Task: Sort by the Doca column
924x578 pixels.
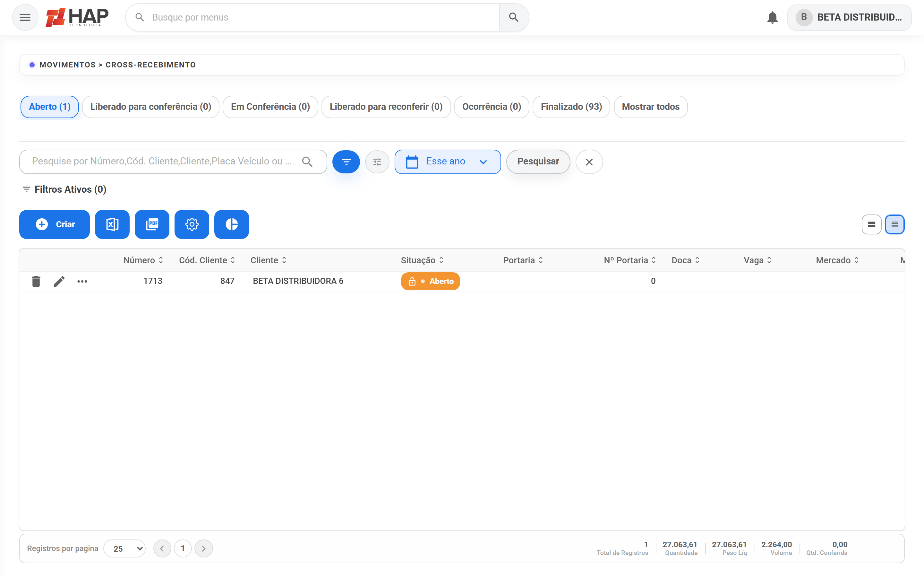Action: [x=686, y=260]
